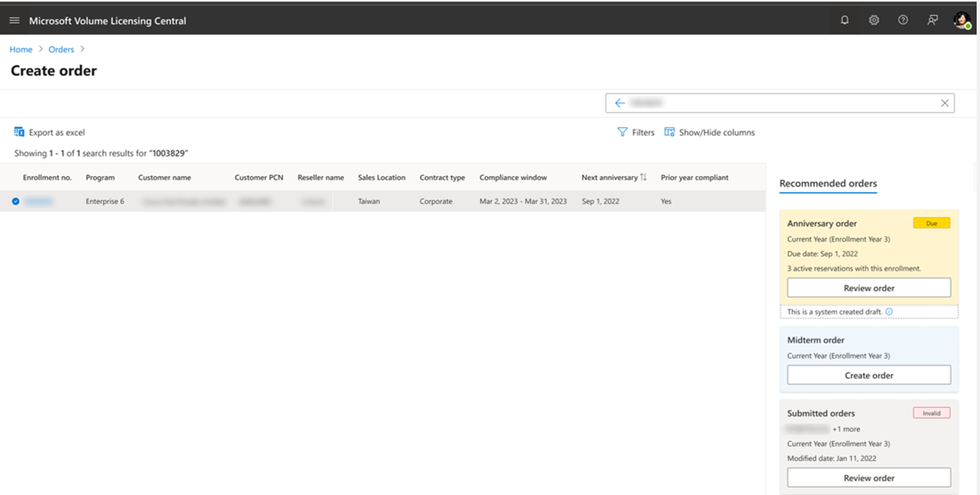The image size is (980, 495).
Task: Click the 'Create order' page heading
Action: 54,71
